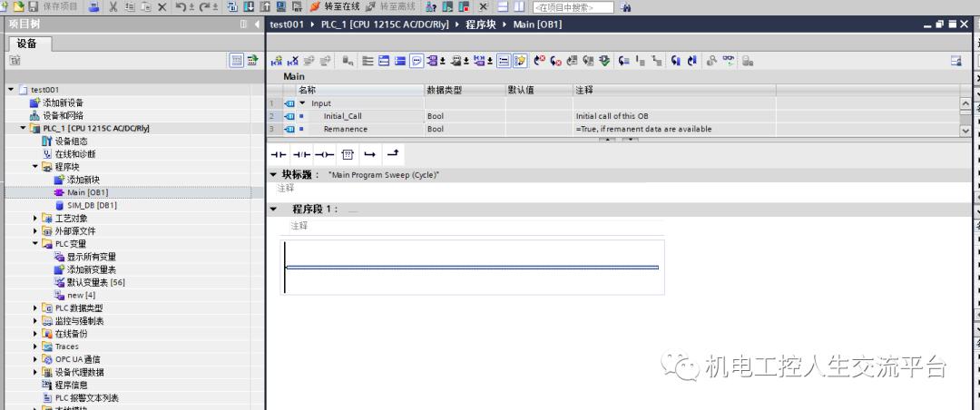980x410 pixels.
Task: Open 设备组态 under PLC_1
Action: tap(72, 142)
